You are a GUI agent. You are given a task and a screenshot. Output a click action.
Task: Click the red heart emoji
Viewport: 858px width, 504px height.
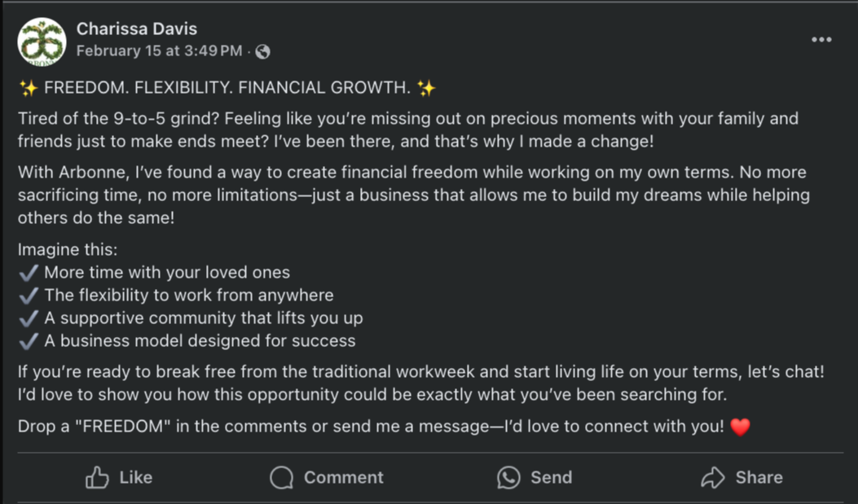coord(740,427)
